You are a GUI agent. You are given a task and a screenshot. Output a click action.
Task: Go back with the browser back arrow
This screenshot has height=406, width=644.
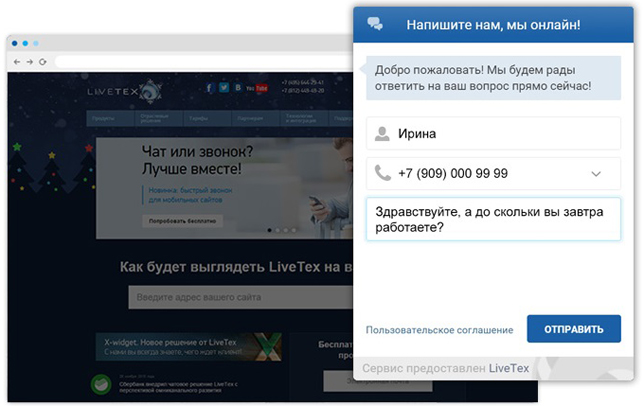(x=17, y=62)
